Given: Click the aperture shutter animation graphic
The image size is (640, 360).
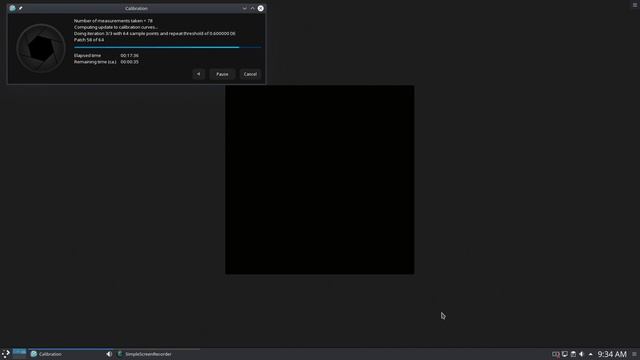Looking at the screenshot, I should point(41,48).
